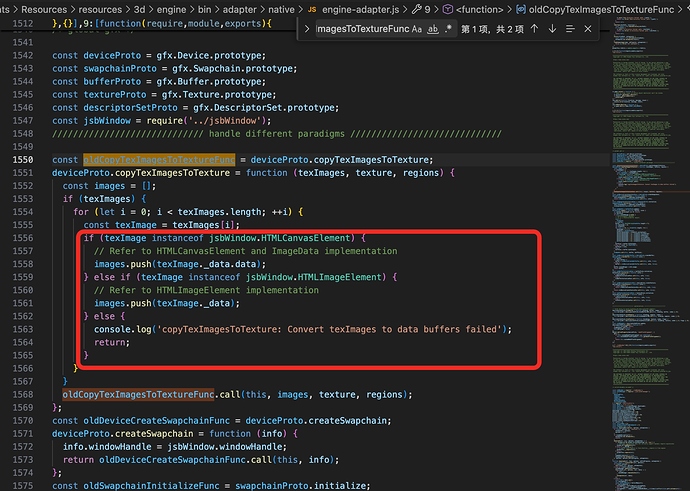Click 'HTMLCanvasElement' on line 1556
Screen dimensions: 690x491
pos(306,238)
